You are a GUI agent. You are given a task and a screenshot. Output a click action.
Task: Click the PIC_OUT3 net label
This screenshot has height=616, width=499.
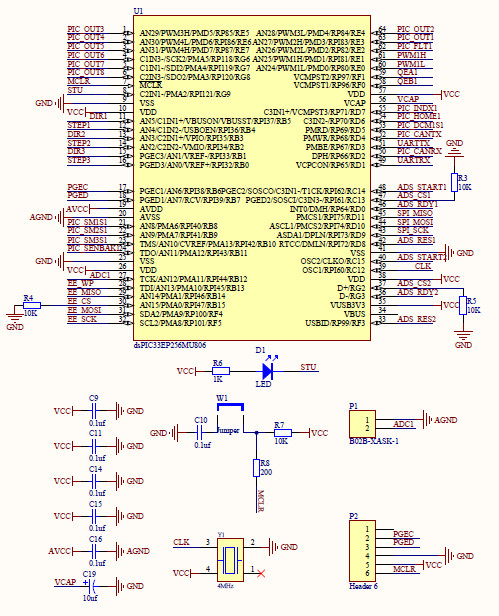click(86, 29)
